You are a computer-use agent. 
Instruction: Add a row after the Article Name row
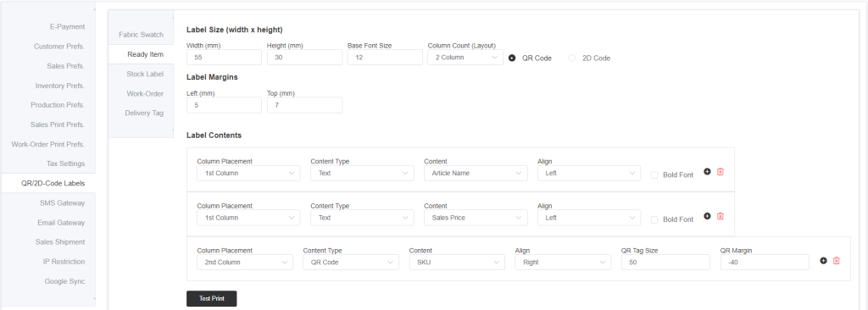click(707, 172)
